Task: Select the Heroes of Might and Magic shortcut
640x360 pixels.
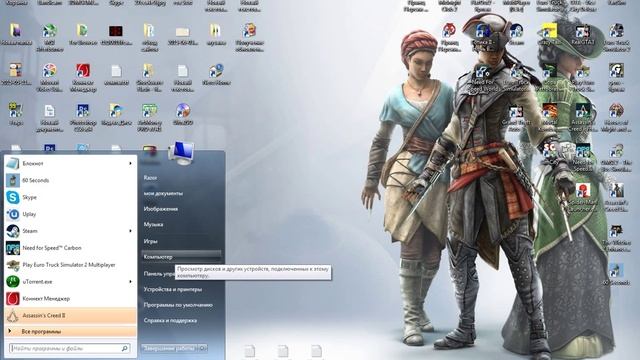Action: point(616,117)
